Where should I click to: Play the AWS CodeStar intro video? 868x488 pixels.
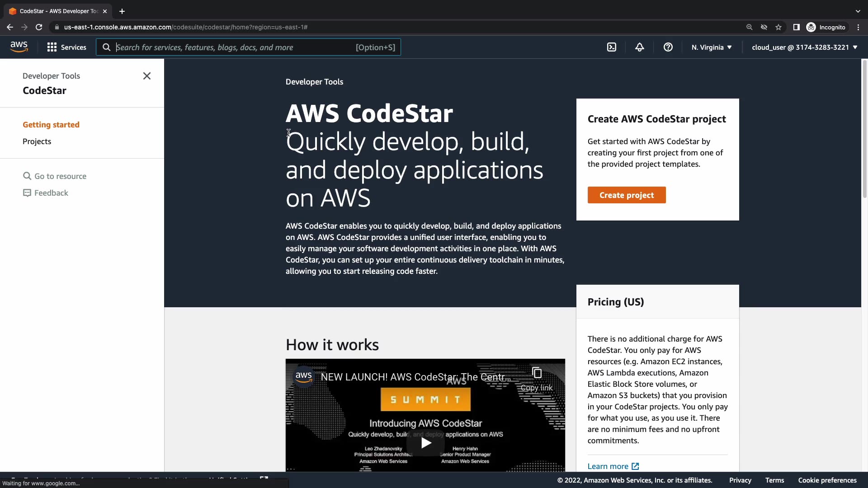coord(425,443)
